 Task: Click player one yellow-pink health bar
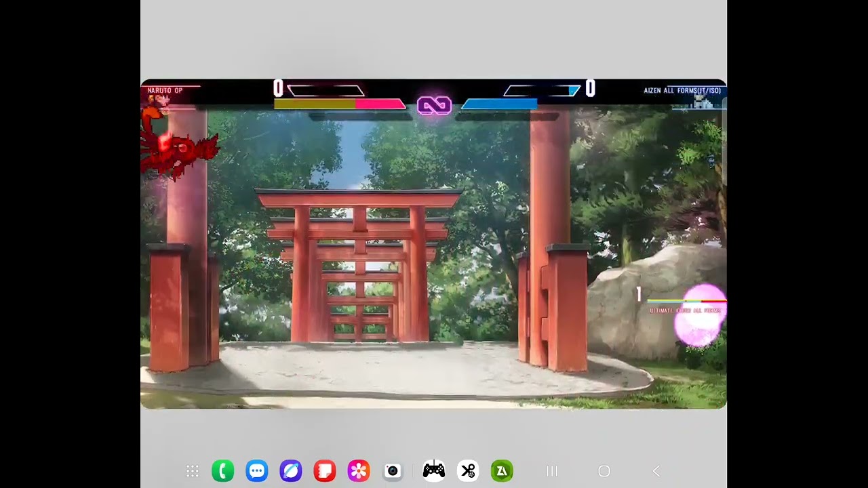pos(340,104)
